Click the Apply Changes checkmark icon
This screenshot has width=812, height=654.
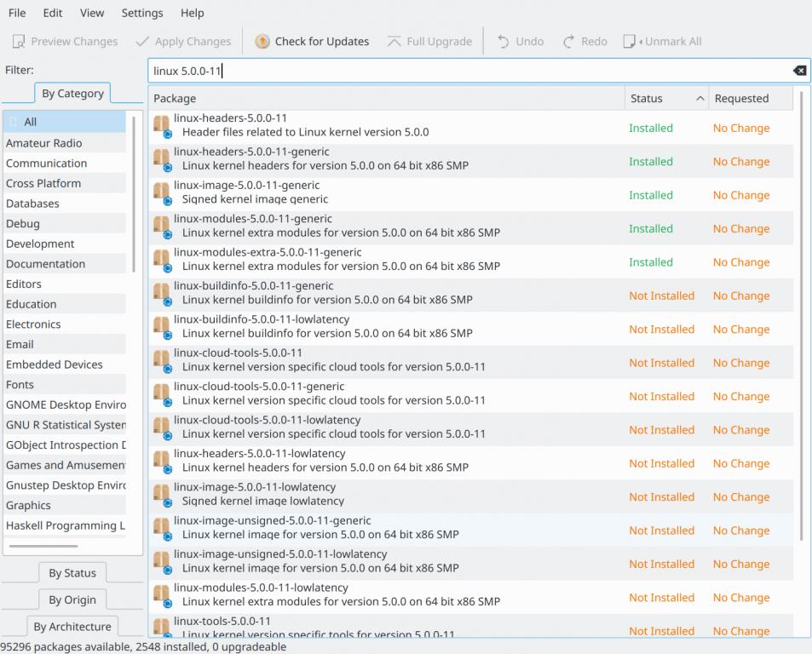(x=142, y=42)
